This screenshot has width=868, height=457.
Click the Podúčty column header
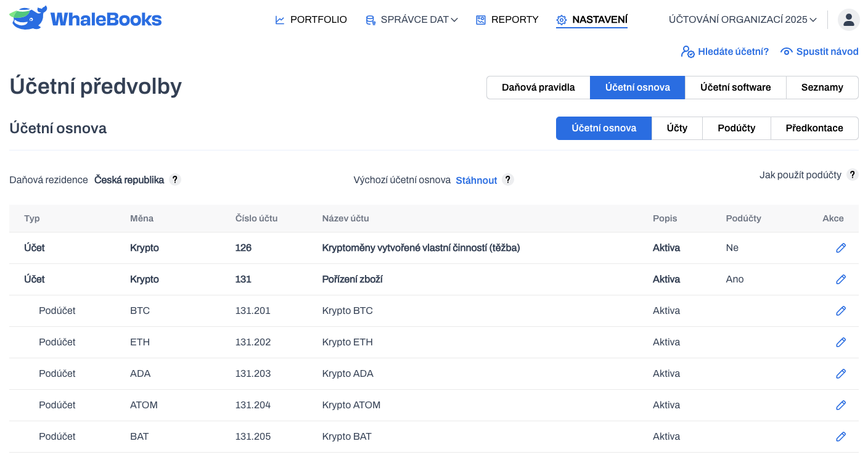pos(743,218)
